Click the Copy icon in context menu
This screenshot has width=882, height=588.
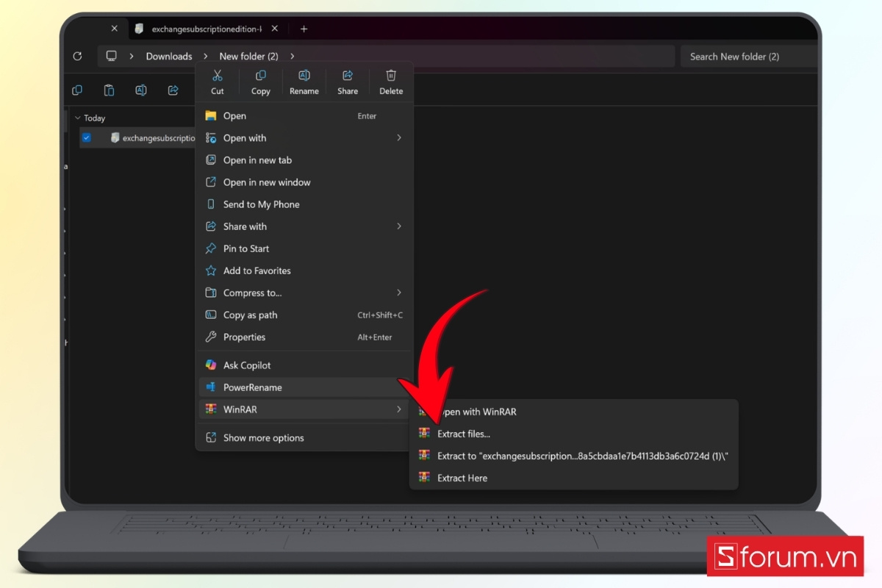(261, 76)
